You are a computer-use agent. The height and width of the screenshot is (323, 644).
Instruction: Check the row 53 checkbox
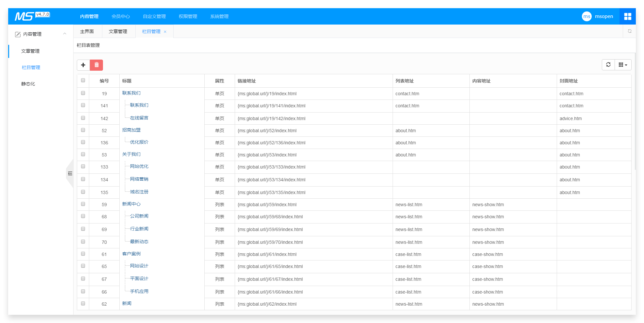click(x=83, y=154)
